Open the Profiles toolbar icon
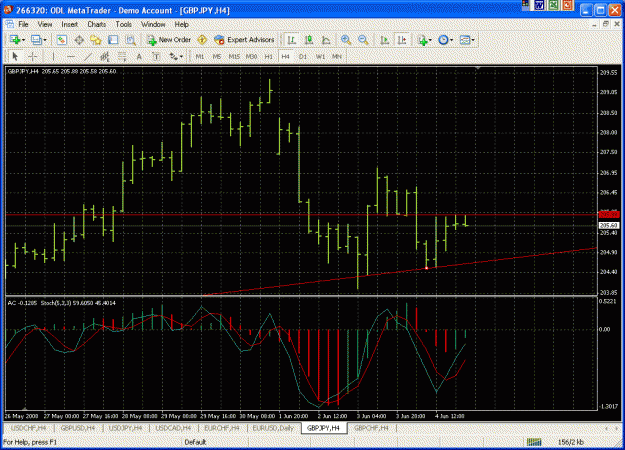625x450 pixels. click(36, 40)
